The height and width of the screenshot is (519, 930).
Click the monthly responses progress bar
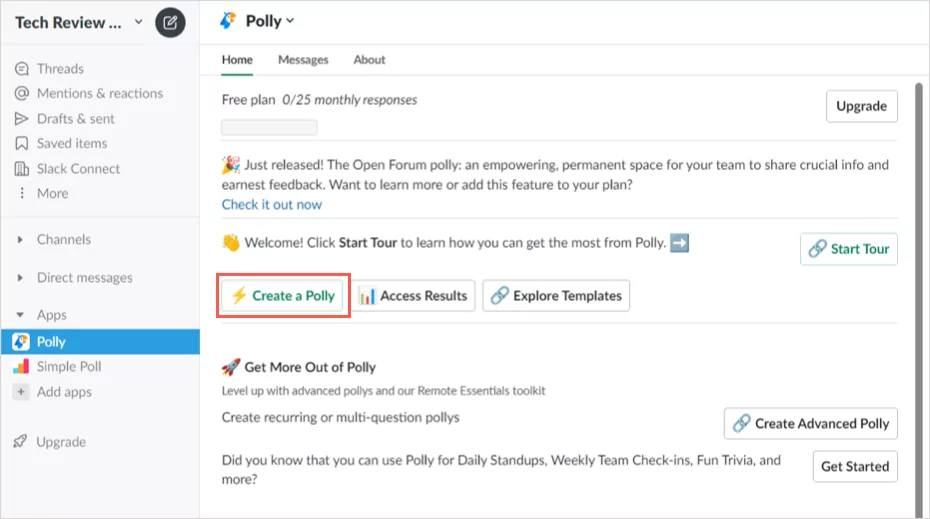pyautogui.click(x=269, y=128)
